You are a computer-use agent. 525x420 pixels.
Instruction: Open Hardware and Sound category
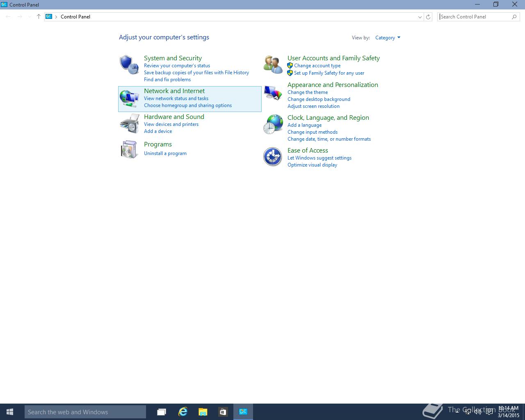pyautogui.click(x=174, y=117)
